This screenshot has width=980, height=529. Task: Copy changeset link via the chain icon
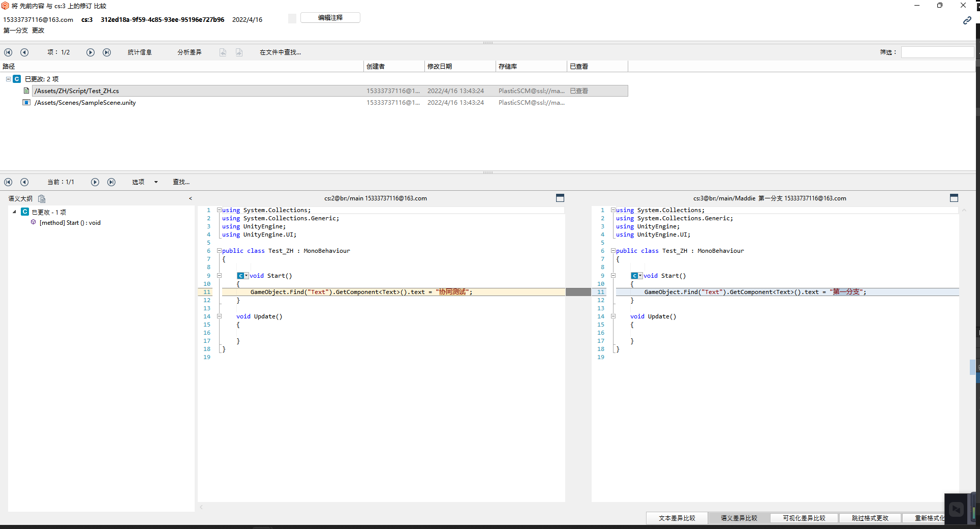(967, 20)
